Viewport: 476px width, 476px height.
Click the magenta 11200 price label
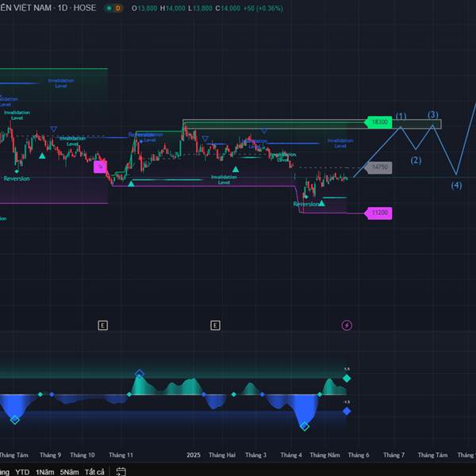378,213
